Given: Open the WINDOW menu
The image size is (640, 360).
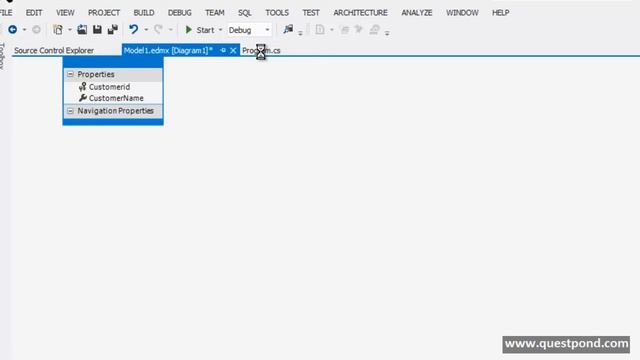Looking at the screenshot, I should pyautogui.click(x=462, y=13).
